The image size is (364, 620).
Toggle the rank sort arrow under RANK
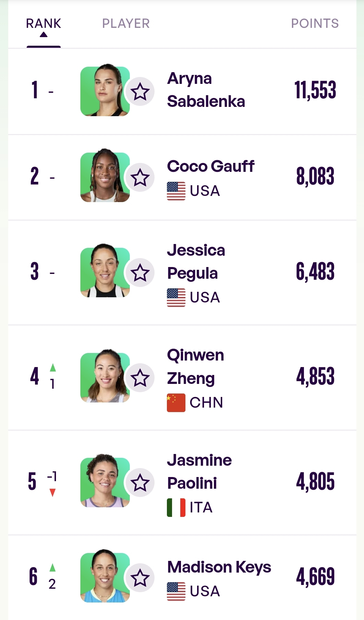tap(44, 34)
